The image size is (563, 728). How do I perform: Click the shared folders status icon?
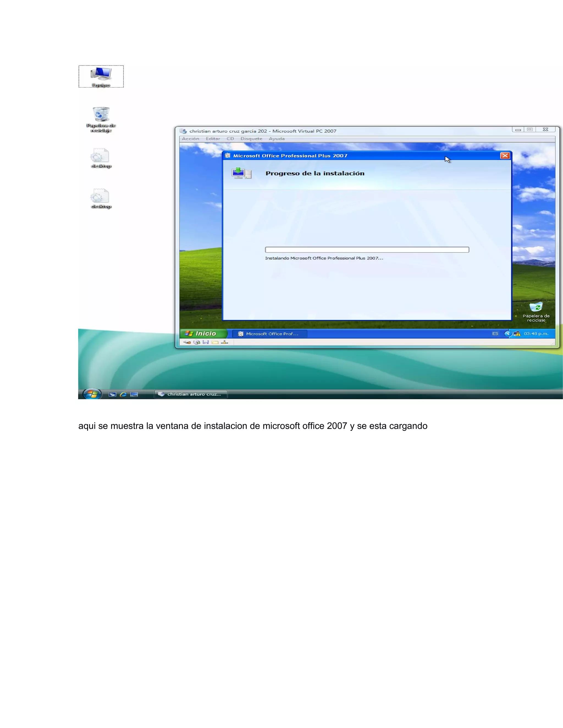pyautogui.click(x=215, y=342)
